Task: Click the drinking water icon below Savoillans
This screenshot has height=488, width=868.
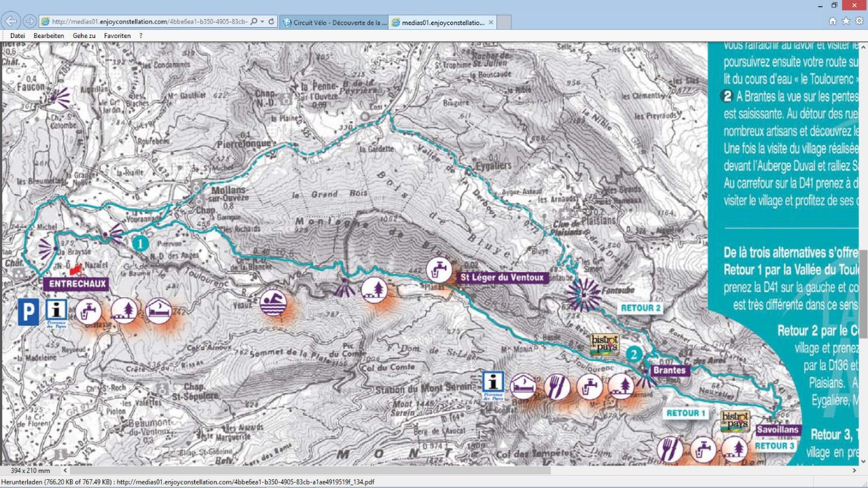Action: [703, 450]
